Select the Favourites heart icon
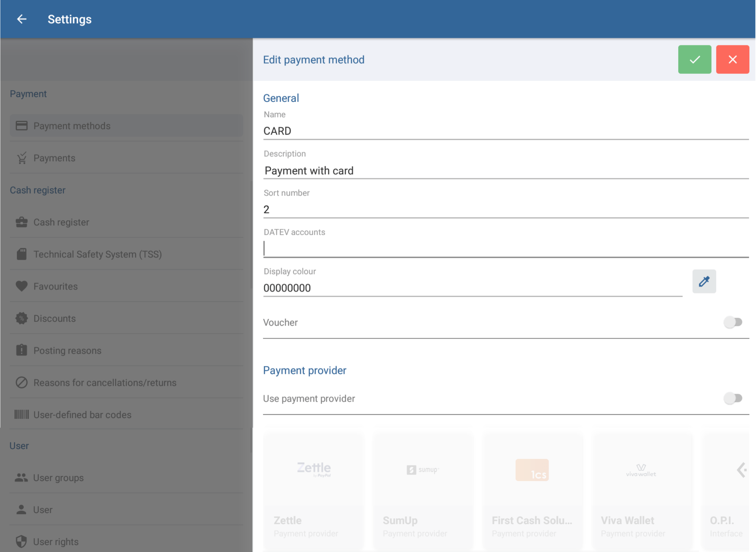The height and width of the screenshot is (552, 756). 21,286
